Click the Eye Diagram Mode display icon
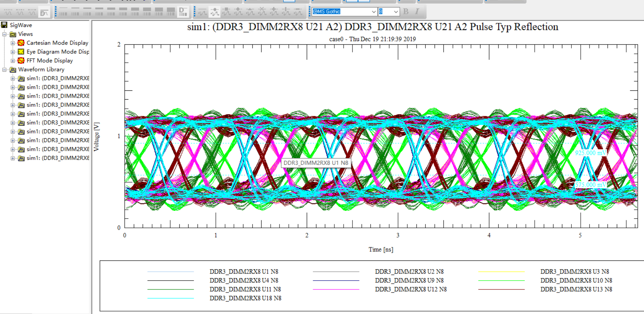 tap(21, 52)
